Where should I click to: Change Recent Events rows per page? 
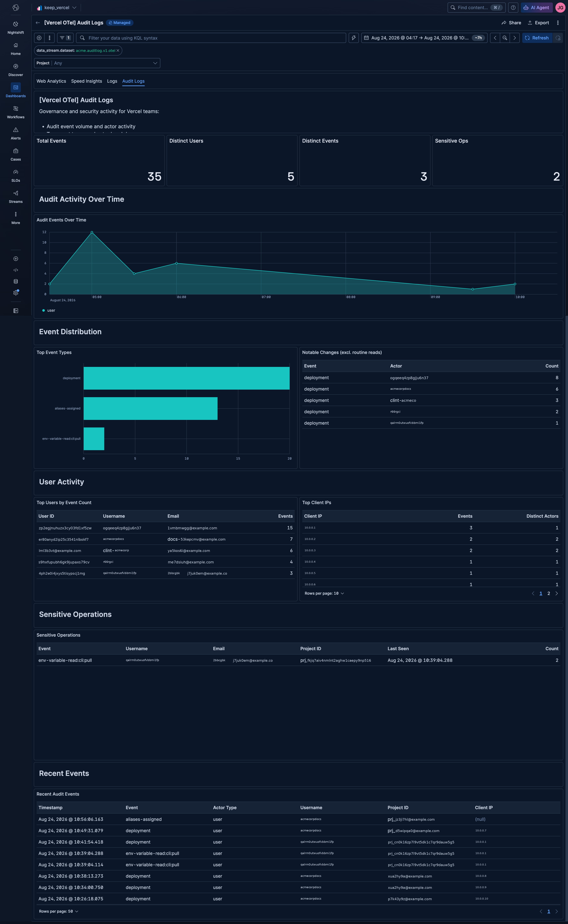coord(59,911)
